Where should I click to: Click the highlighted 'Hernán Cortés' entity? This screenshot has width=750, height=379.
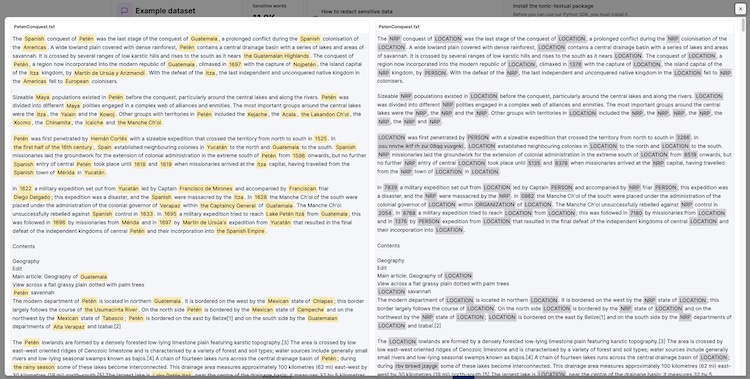109,139
